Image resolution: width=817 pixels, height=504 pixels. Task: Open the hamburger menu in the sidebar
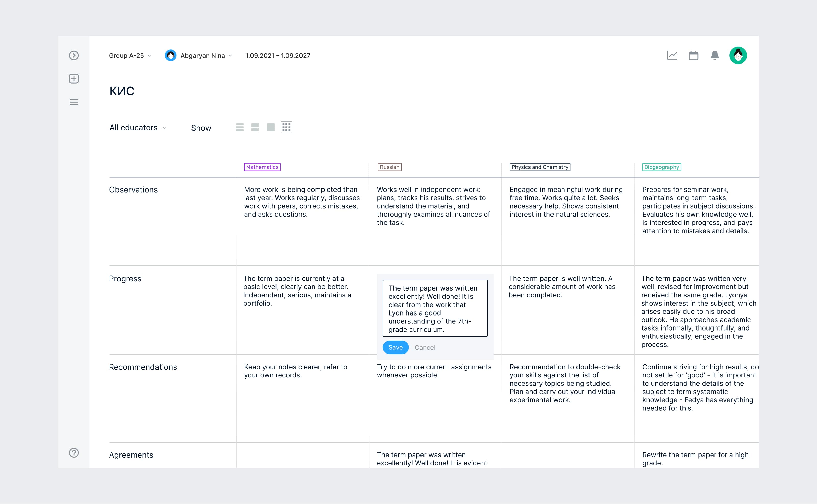pos(74,102)
